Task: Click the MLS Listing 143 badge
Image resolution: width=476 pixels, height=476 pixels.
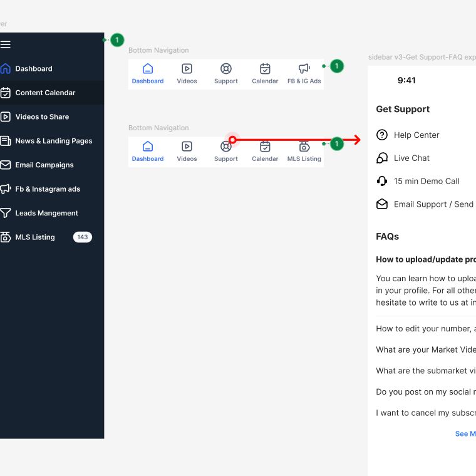Action: coord(82,237)
